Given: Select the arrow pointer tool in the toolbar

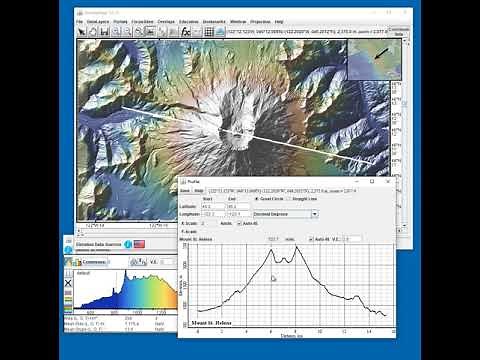Looking at the screenshot, I should point(82,32).
